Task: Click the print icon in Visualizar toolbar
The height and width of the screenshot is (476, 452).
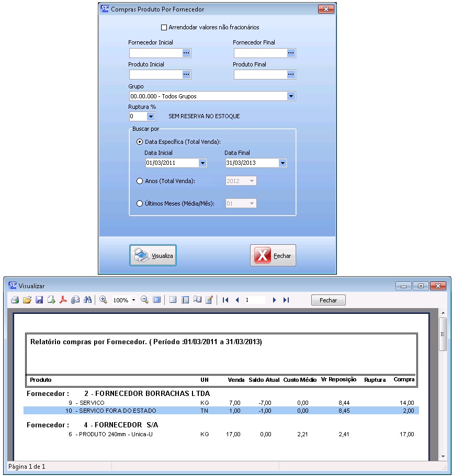Action: click(x=15, y=300)
